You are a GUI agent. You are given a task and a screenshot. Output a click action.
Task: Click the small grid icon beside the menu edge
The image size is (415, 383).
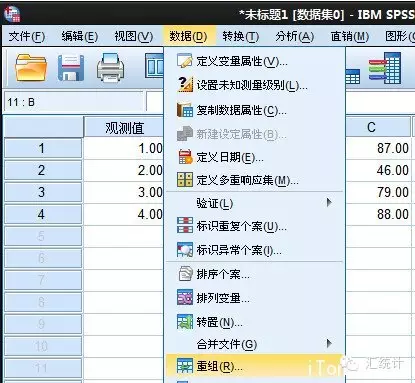click(x=353, y=76)
